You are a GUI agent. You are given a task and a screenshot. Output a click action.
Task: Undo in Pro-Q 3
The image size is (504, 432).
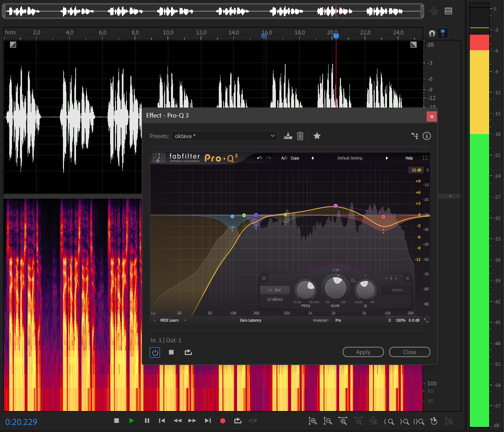tap(259, 158)
